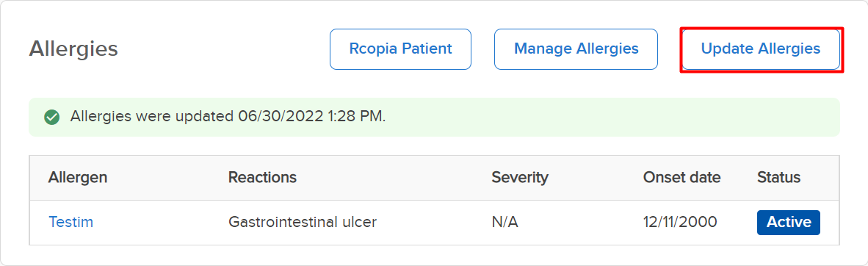
Task: Click the Allergies section heading
Action: 73,48
